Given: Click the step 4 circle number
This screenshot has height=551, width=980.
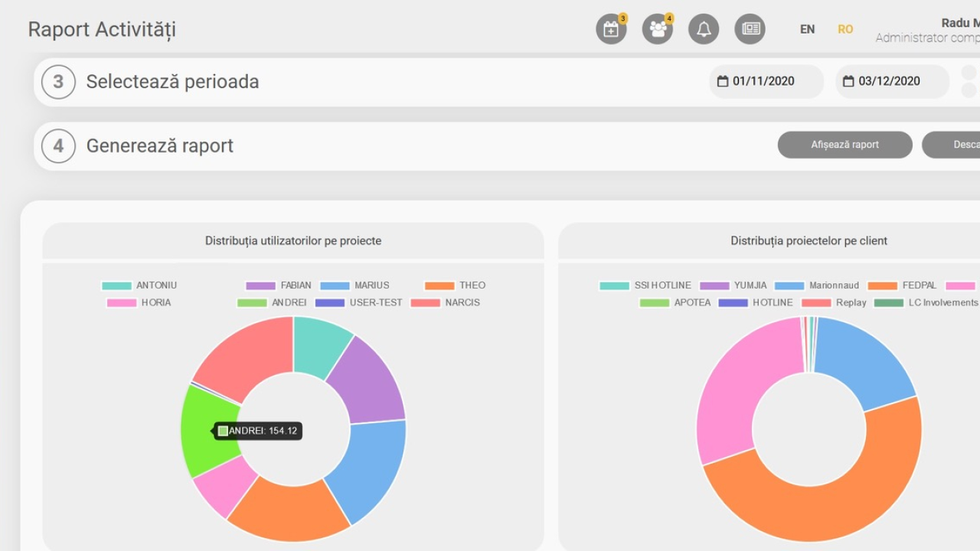Looking at the screenshot, I should click(58, 146).
